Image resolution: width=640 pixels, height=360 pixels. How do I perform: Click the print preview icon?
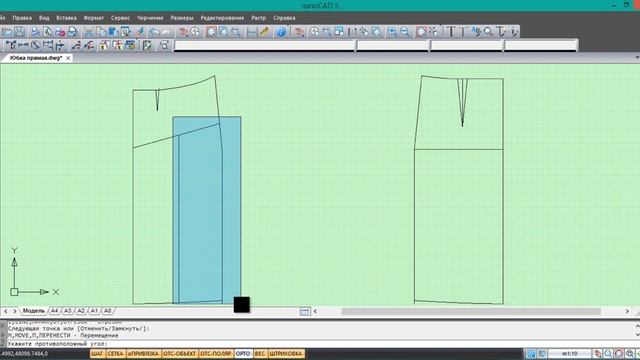(48, 32)
